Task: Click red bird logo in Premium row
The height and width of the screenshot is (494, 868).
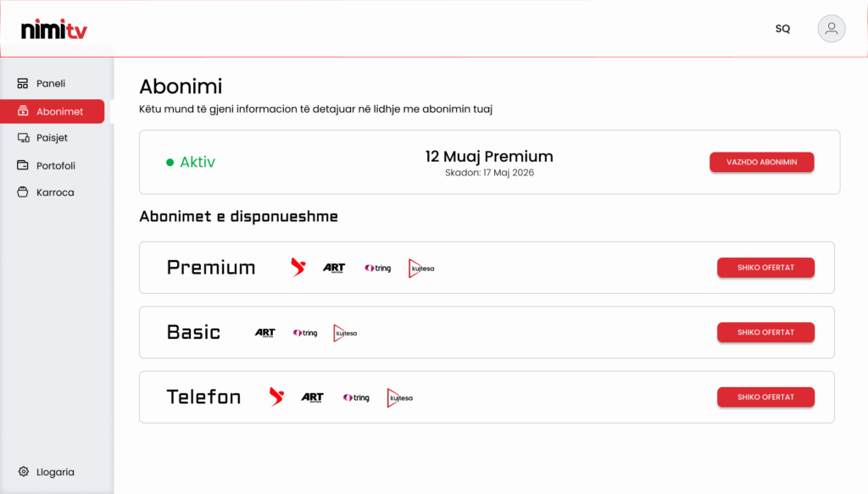Action: pyautogui.click(x=298, y=267)
